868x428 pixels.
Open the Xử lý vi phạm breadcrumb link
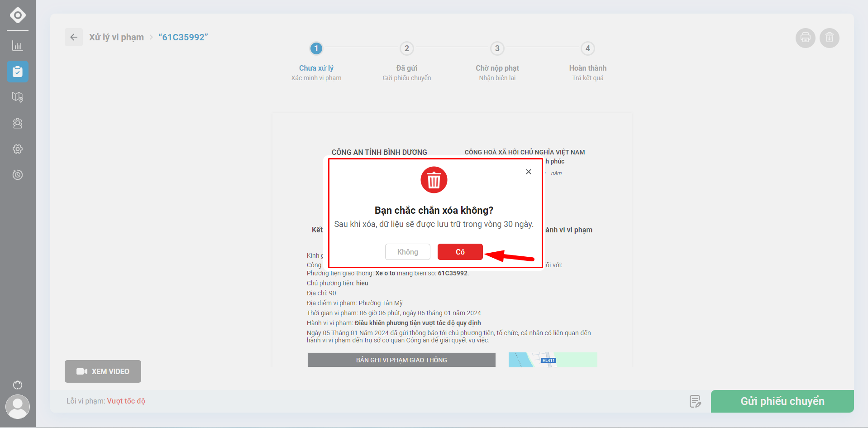116,37
